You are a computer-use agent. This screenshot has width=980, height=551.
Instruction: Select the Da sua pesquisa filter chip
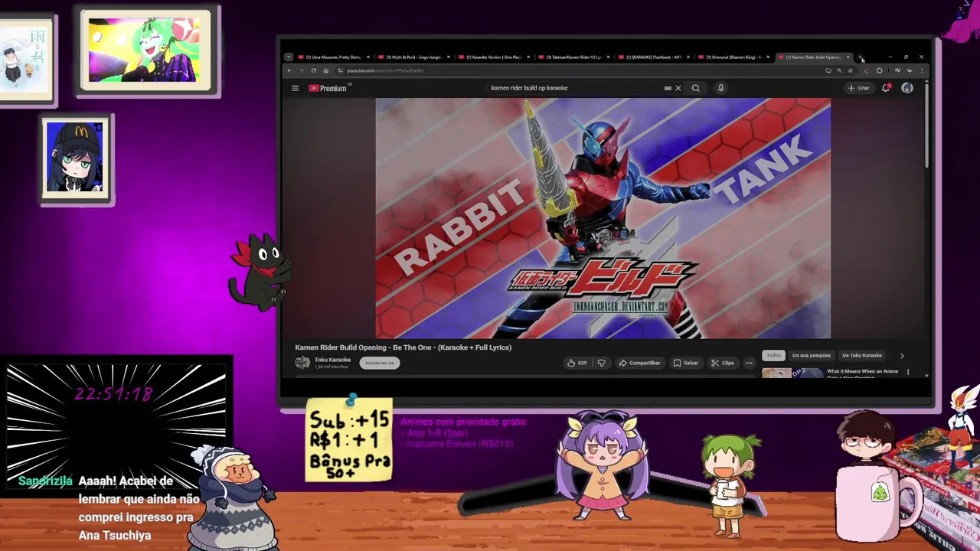[x=812, y=355]
